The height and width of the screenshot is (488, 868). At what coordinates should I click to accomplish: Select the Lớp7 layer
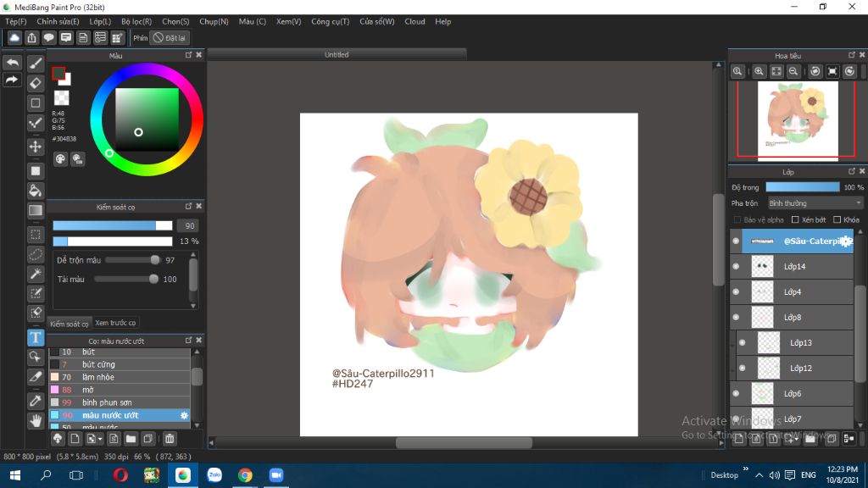792,419
